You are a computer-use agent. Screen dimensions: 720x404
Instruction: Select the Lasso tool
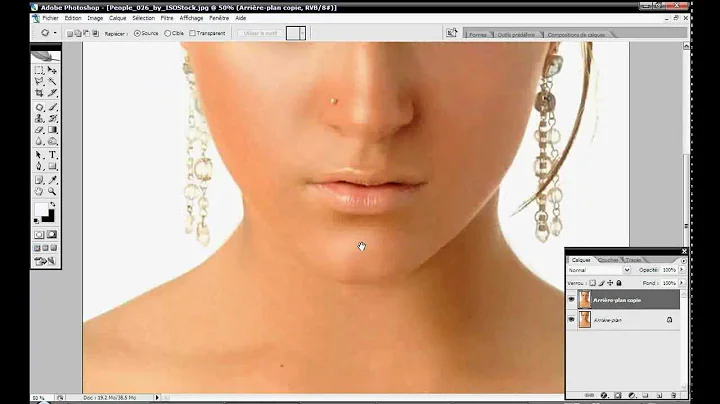click(x=39, y=82)
